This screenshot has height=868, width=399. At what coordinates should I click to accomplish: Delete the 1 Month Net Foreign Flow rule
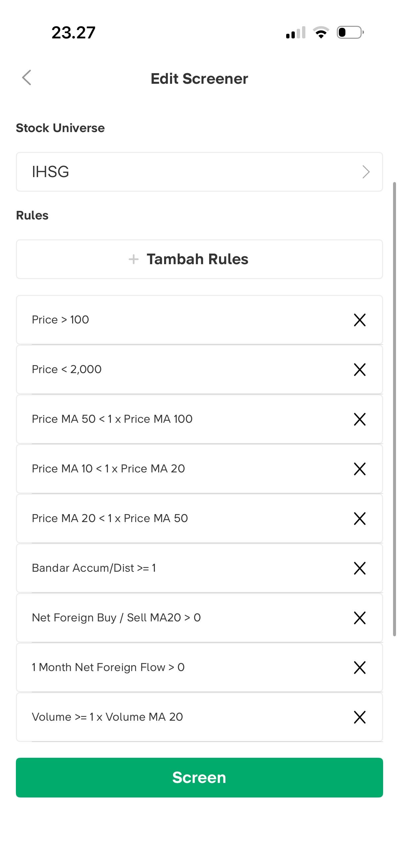tap(360, 667)
